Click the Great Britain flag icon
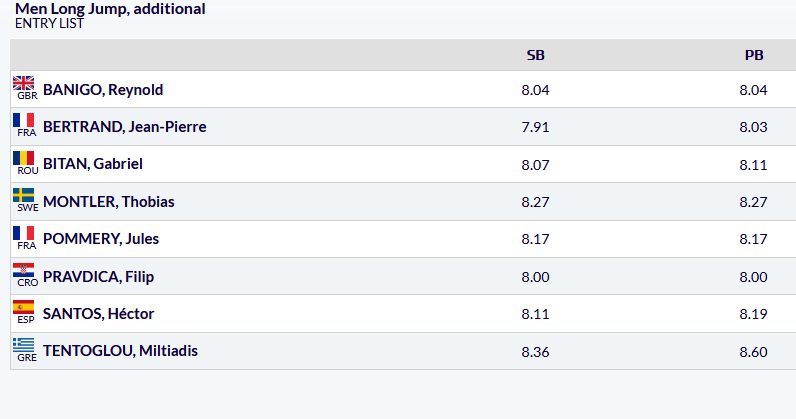 [x=24, y=83]
